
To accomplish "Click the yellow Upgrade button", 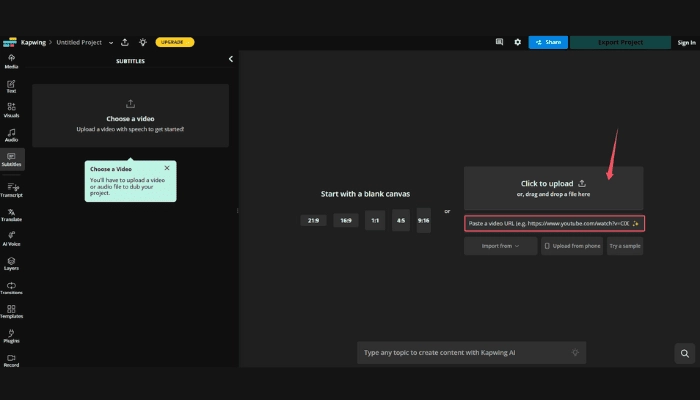I will (x=175, y=42).
